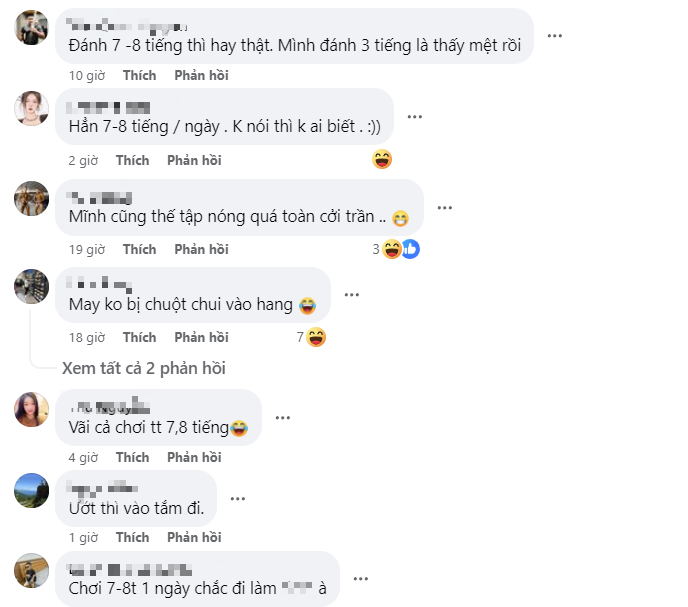Open options for "Mình cũng thế tập nóng" comment

445,208
